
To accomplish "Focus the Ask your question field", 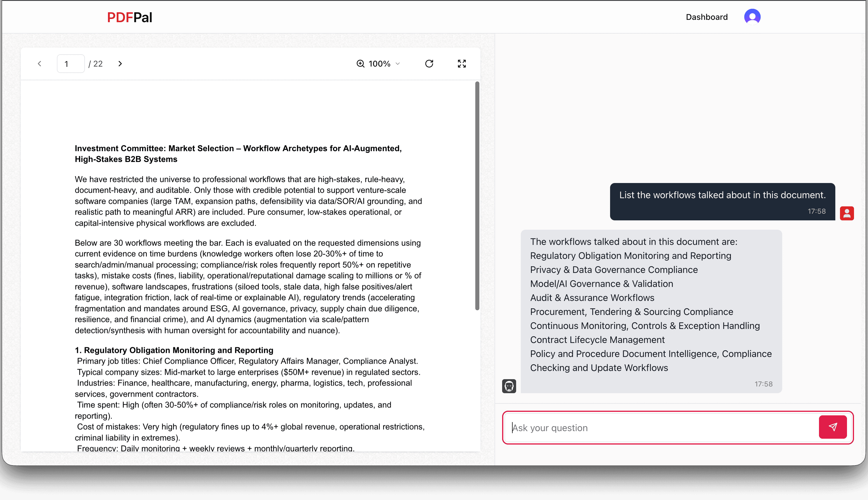I will 662,428.
